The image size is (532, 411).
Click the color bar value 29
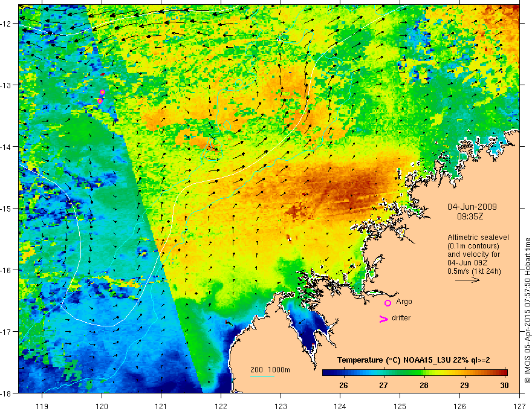[x=464, y=385]
